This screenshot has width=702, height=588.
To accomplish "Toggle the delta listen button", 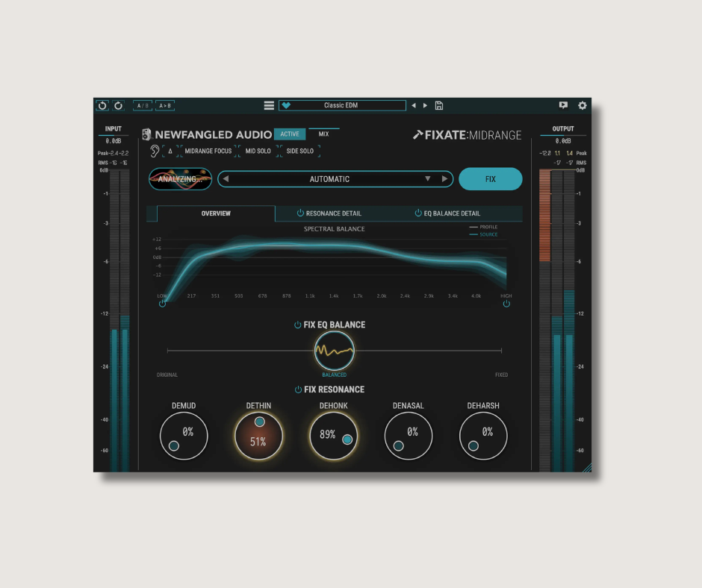I will [x=170, y=151].
